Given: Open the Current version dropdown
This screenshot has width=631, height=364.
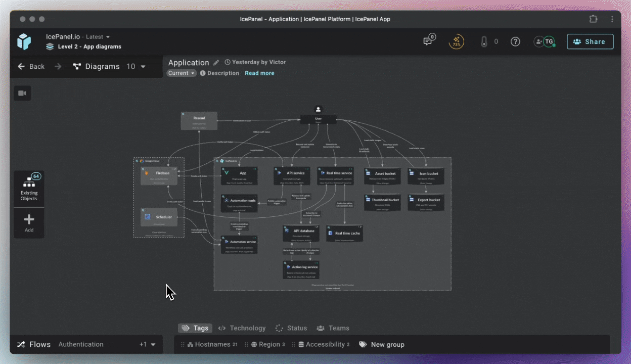Looking at the screenshot, I should click(x=182, y=73).
